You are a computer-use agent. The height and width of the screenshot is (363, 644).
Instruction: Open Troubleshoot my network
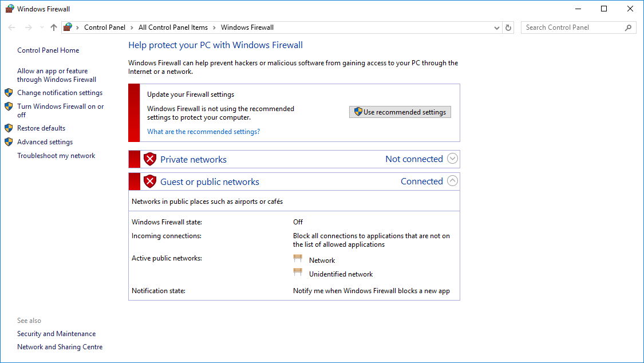pos(56,156)
